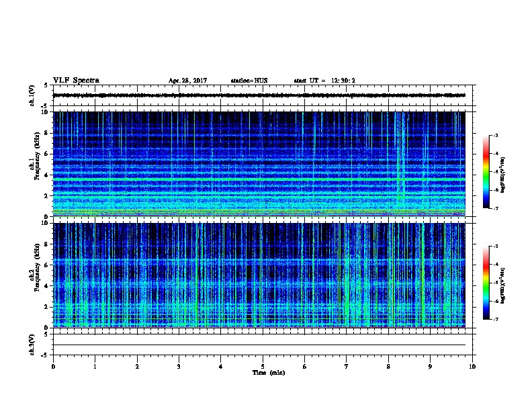Screen dimensions: 532x411
Task: Click the ch.1 spectrogram color scale bar
Action: (x=486, y=172)
